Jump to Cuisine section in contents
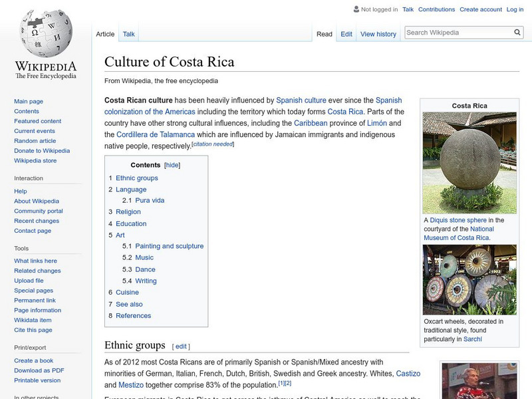 pyautogui.click(x=127, y=293)
